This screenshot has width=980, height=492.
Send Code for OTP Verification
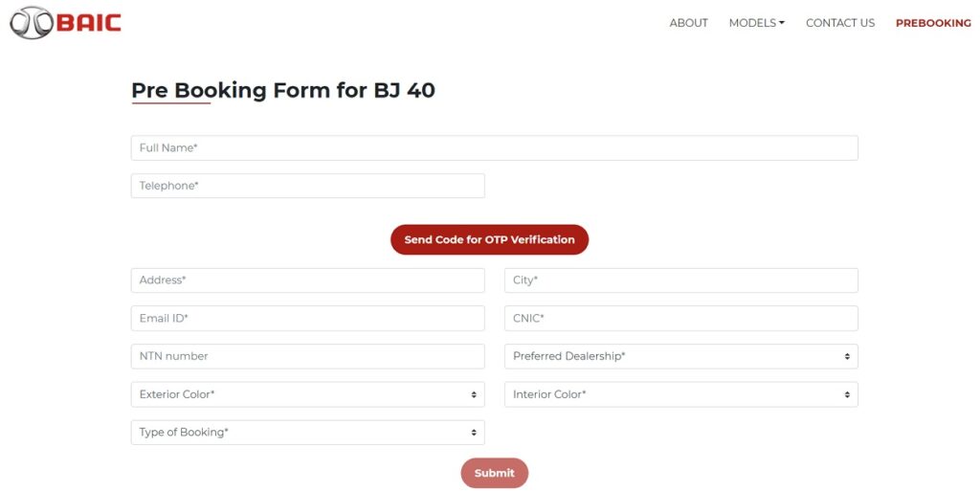tap(489, 239)
